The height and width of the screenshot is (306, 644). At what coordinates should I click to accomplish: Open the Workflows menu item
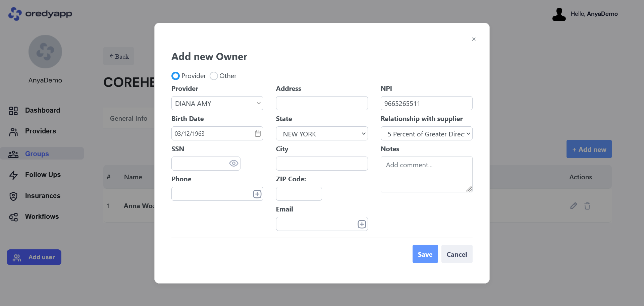click(42, 217)
